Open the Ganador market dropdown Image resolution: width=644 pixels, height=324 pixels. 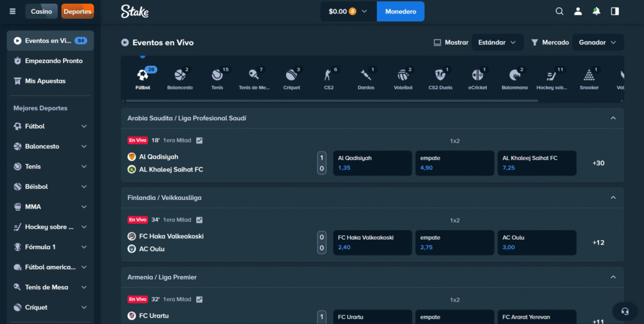(597, 43)
